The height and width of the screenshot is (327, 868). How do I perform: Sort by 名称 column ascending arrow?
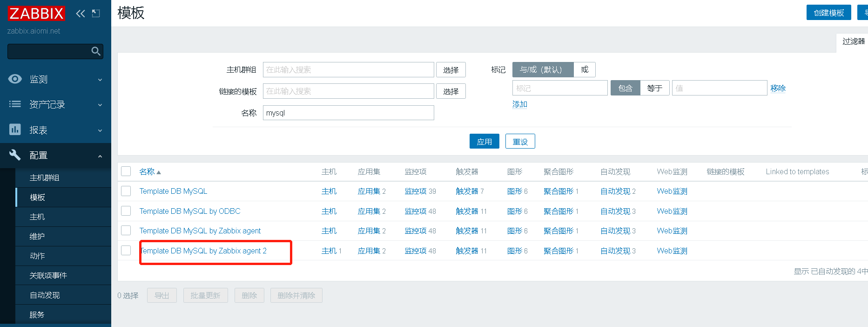(x=159, y=172)
